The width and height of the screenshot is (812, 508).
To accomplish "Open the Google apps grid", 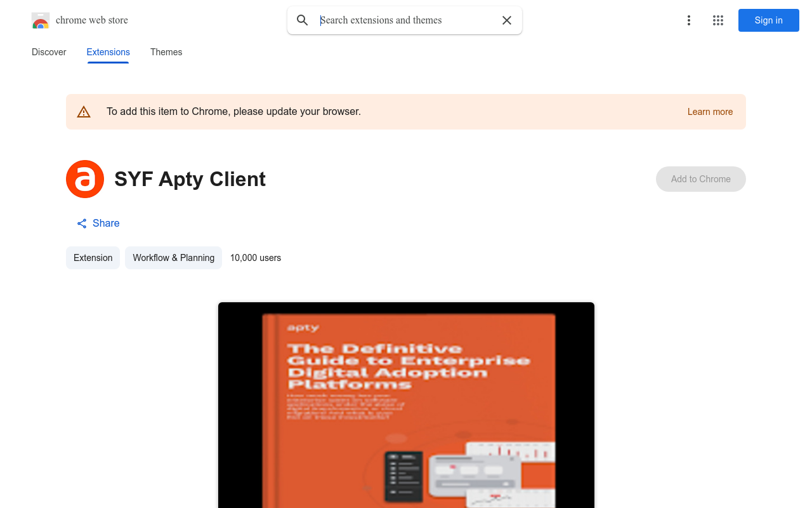I will pyautogui.click(x=718, y=20).
